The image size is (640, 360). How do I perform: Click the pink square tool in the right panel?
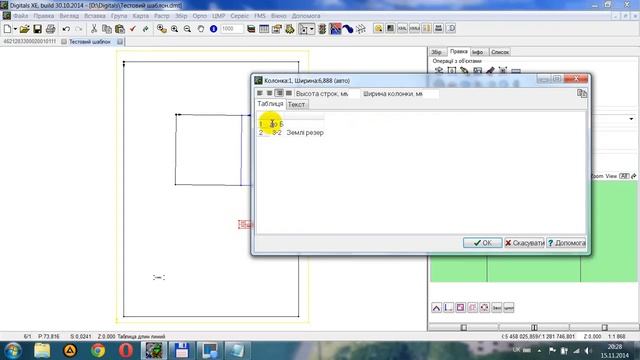460,308
